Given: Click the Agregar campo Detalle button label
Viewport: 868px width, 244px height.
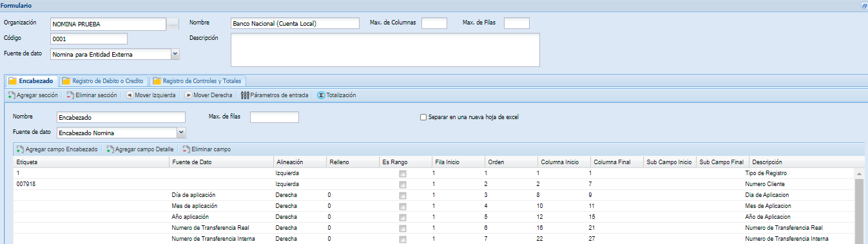Looking at the screenshot, I should 144,149.
